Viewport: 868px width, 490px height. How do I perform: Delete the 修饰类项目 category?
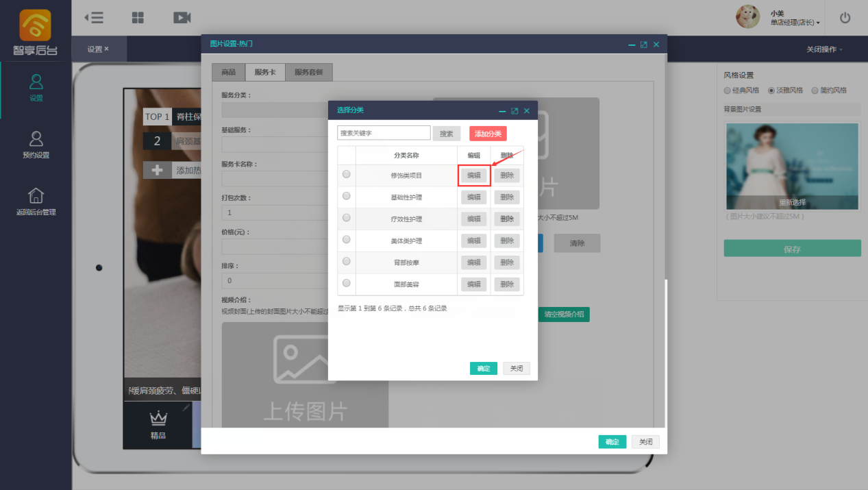507,175
